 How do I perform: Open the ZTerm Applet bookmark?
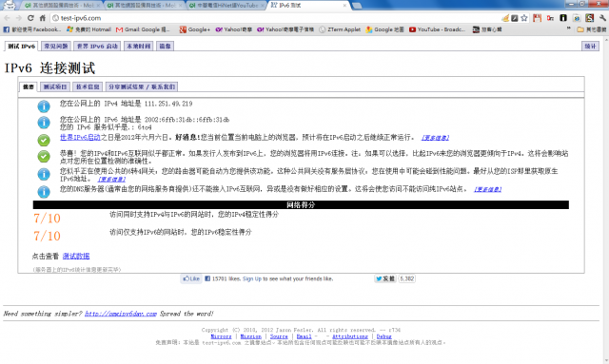(x=340, y=29)
